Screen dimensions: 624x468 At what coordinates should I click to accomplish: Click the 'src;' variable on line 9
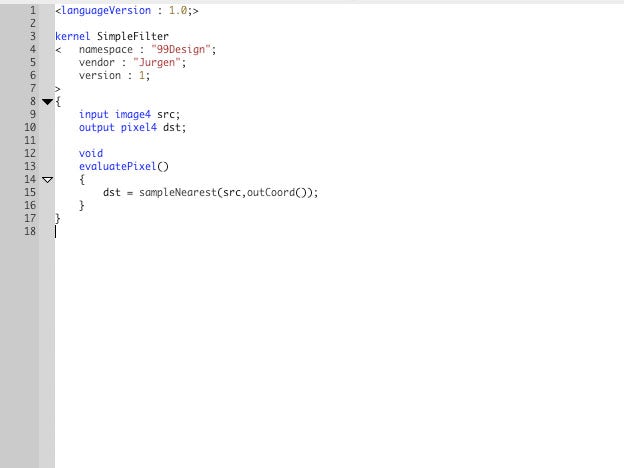[x=168, y=115]
